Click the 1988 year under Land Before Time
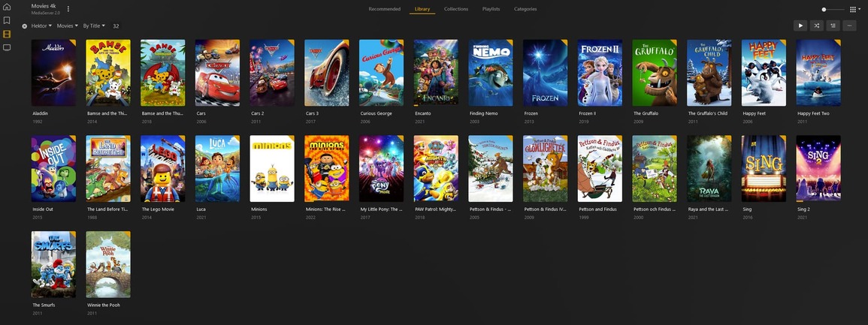Viewport: 868px width, 325px height. click(92, 218)
